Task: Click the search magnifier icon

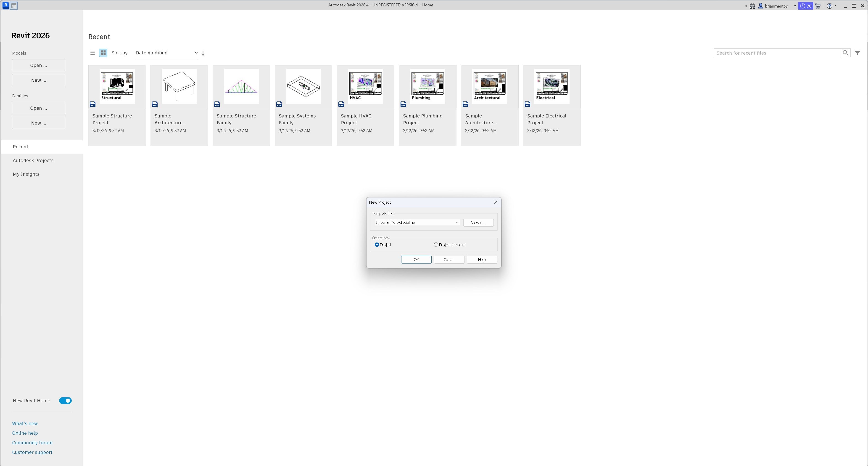Action: [845, 53]
